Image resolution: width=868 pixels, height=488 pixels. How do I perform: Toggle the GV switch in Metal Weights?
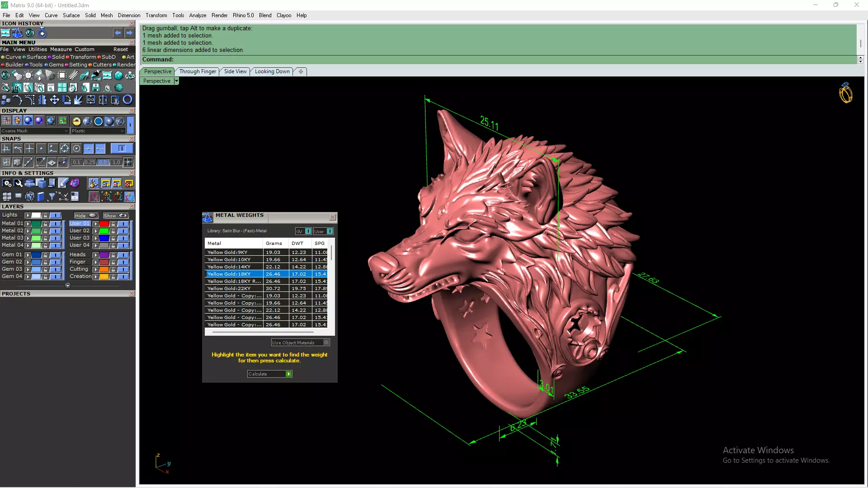(x=303, y=231)
